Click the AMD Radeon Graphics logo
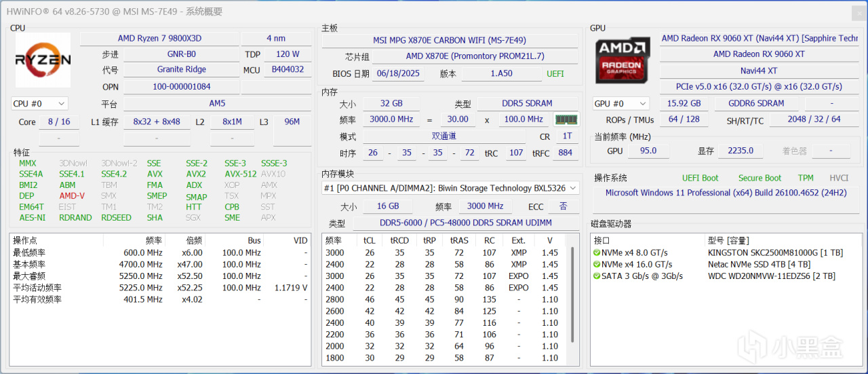 (623, 60)
